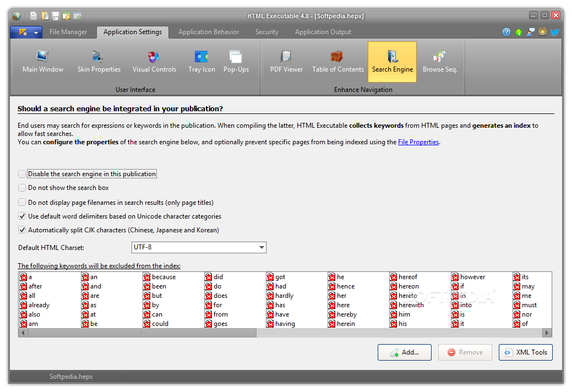Switch to Application Behavior tab
This screenshot has height=392, width=572.
click(x=209, y=32)
